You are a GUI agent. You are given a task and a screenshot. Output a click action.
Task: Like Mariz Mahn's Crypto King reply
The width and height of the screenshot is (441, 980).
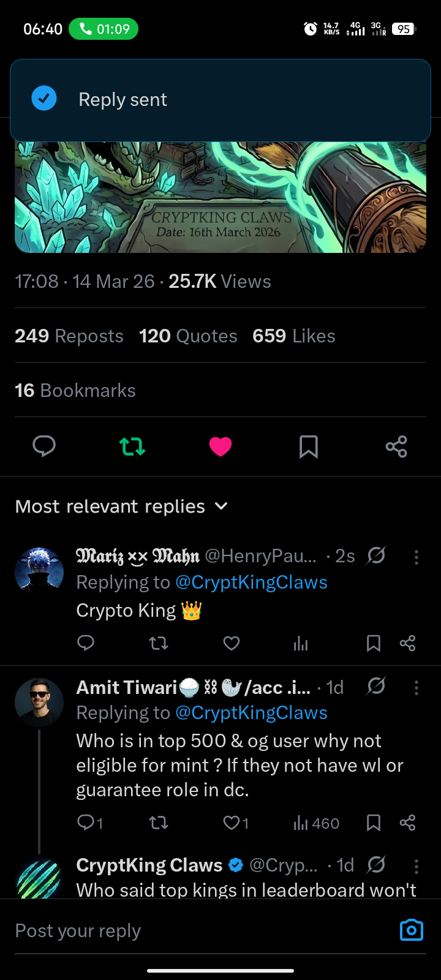(231, 643)
